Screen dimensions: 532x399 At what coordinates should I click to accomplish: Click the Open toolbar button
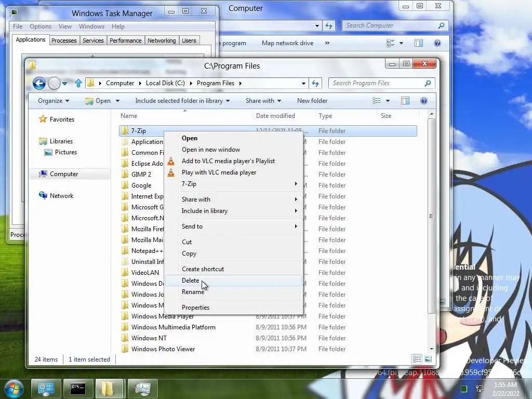click(x=98, y=101)
